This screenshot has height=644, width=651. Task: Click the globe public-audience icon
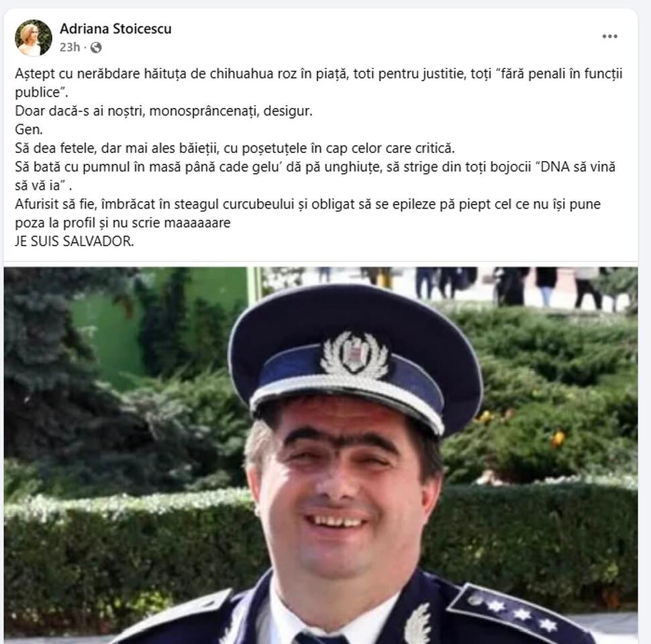(x=96, y=48)
